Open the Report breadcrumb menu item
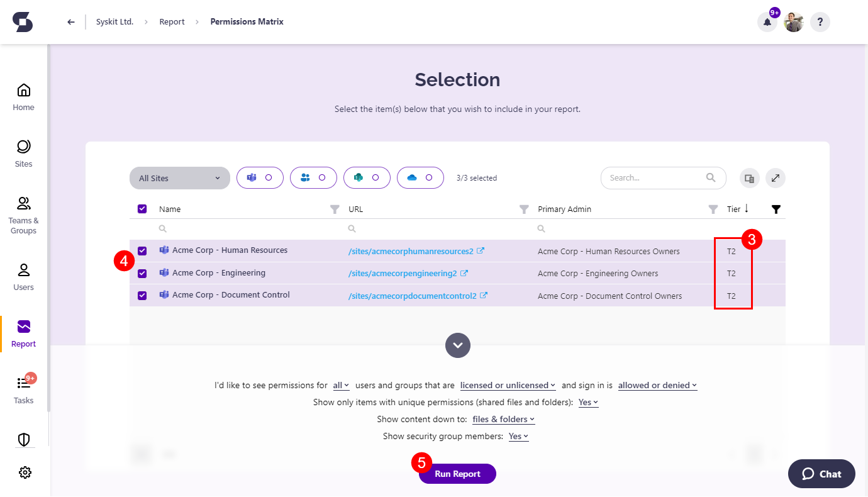 pos(172,21)
